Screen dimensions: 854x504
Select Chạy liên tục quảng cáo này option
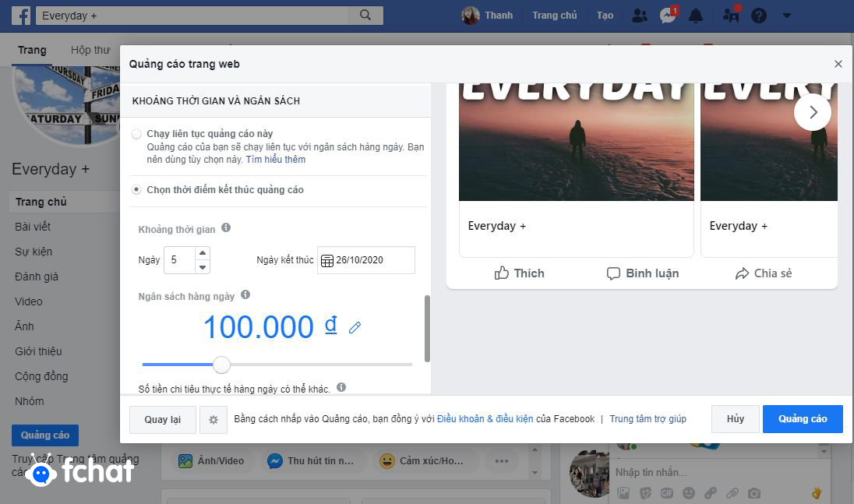[x=136, y=134]
